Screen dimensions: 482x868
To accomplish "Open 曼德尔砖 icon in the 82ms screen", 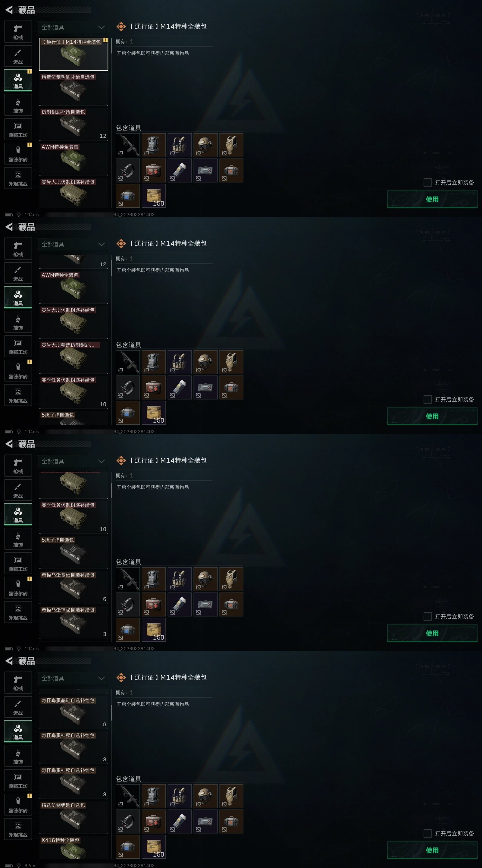I will coord(18,805).
